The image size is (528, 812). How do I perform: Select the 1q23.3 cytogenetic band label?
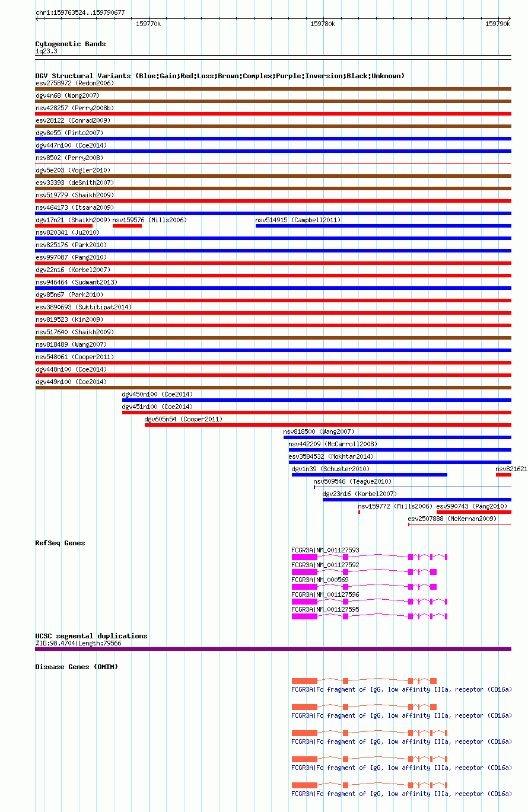[x=46, y=52]
